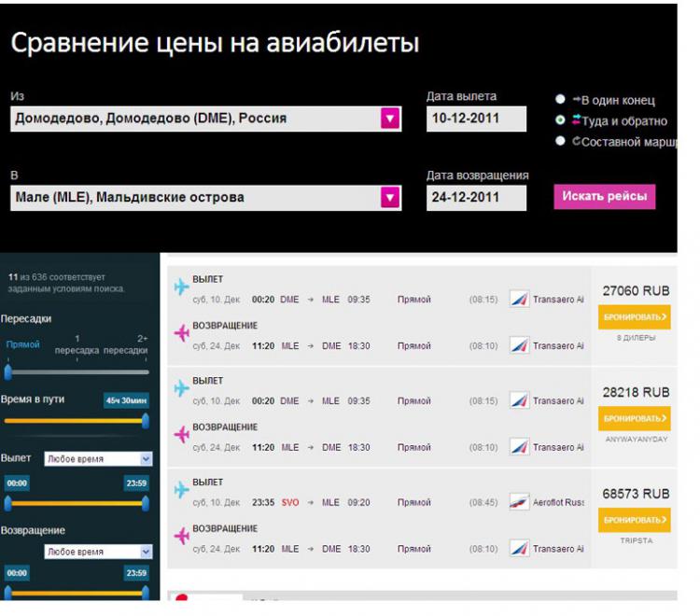Click Aeroflot airline logo in third result
Image resolution: width=700 pixels, height=616 pixels.
pyautogui.click(x=519, y=502)
